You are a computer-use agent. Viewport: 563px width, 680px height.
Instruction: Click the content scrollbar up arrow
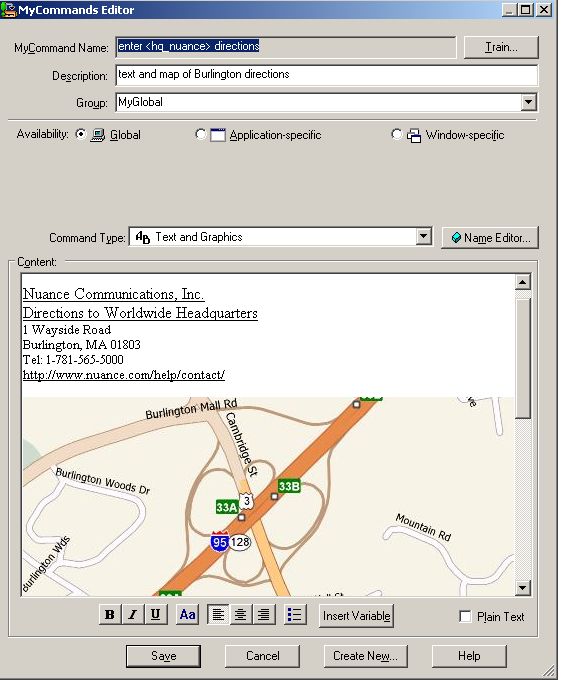click(523, 282)
